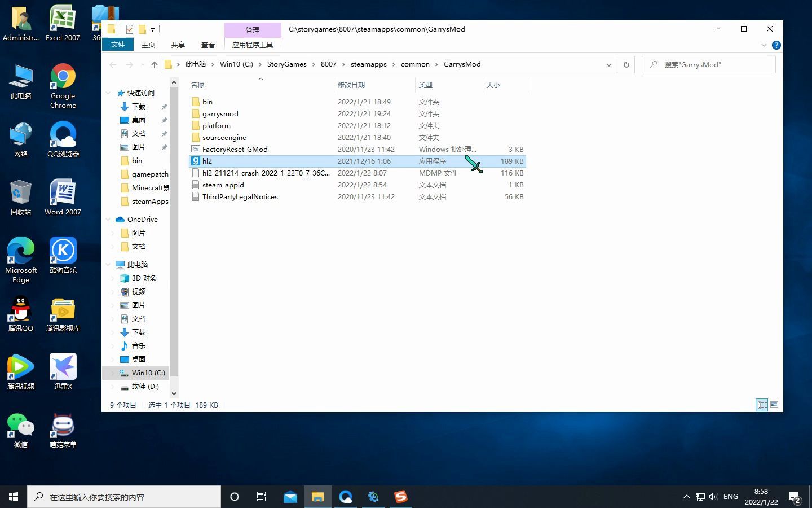Click the Windows taskbar search box
The height and width of the screenshot is (508, 812).
124,497
